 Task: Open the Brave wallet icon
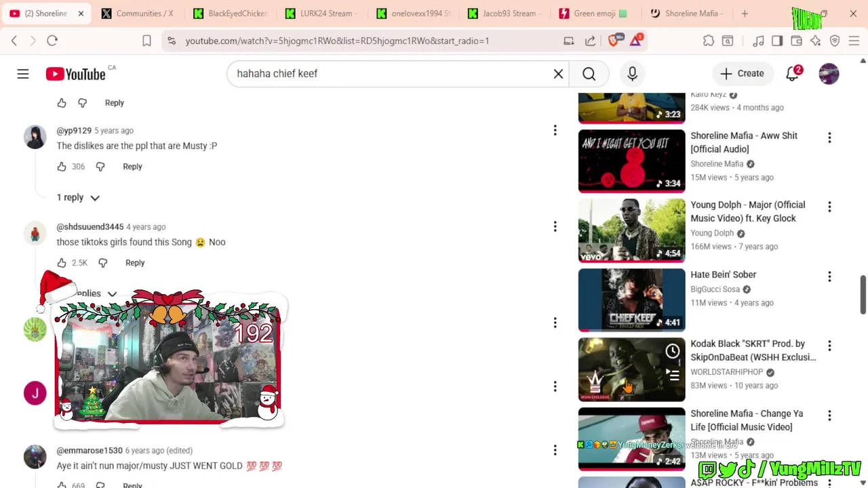tap(796, 41)
